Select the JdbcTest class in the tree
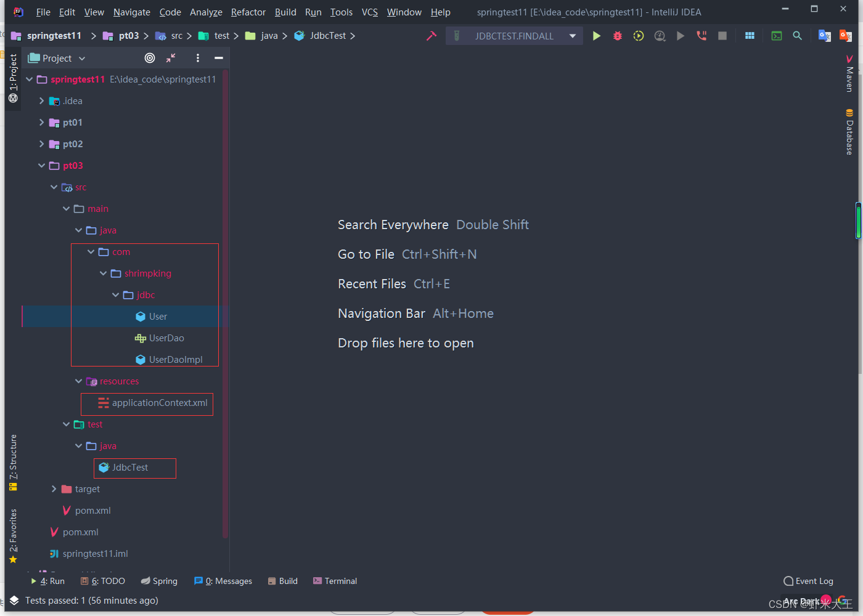The width and height of the screenshot is (863, 616). (x=123, y=468)
